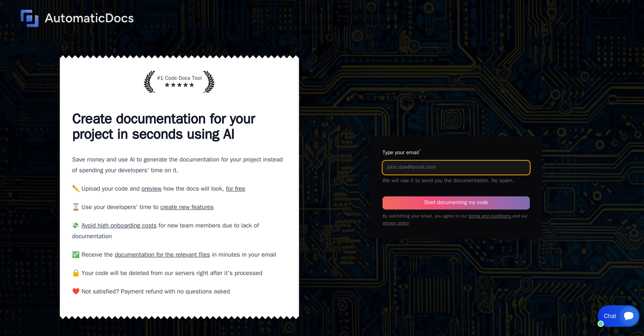644x336 pixels.
Task: Click the padlock emoji icon
Action: click(75, 273)
